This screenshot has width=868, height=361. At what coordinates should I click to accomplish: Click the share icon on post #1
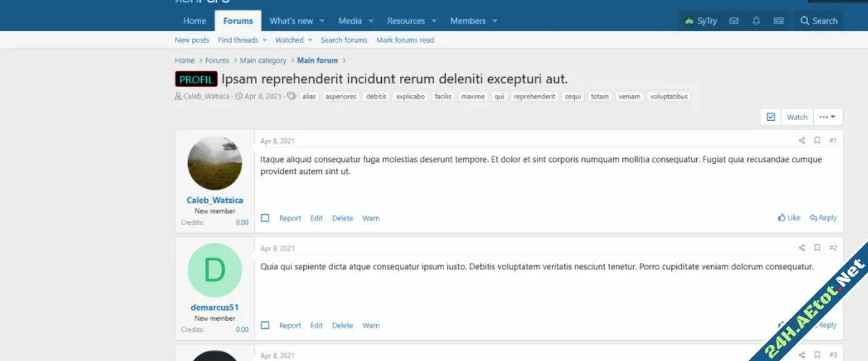(x=802, y=141)
